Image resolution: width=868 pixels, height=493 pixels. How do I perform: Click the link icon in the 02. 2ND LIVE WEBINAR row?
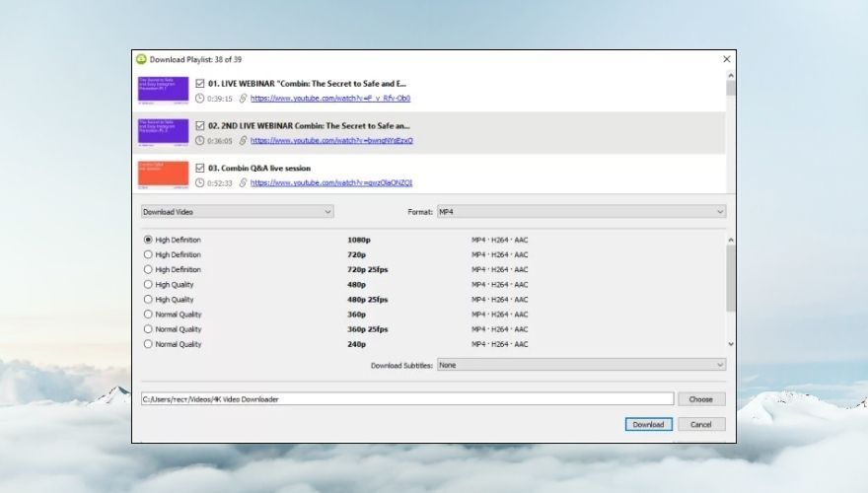tap(243, 141)
